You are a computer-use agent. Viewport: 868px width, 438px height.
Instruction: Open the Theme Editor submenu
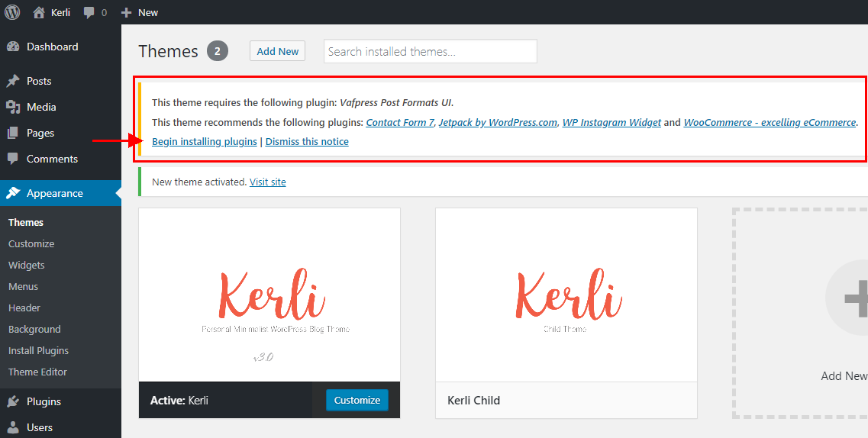pos(37,372)
